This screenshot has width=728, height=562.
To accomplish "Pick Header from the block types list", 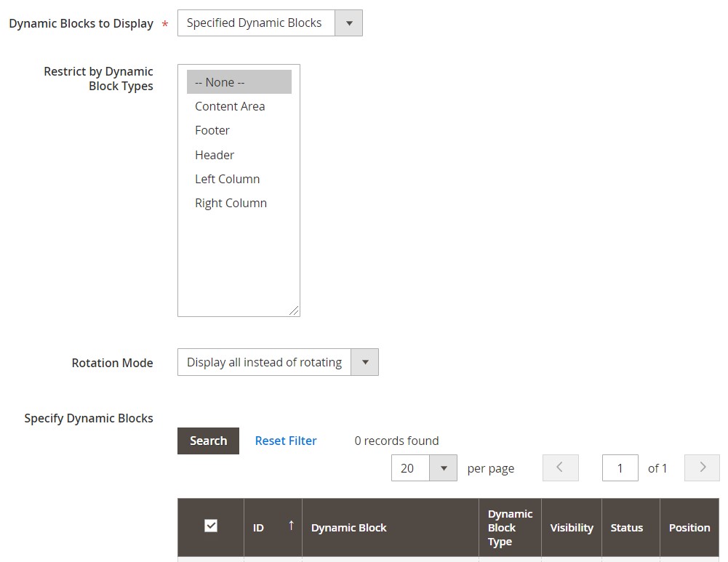I will 215,155.
